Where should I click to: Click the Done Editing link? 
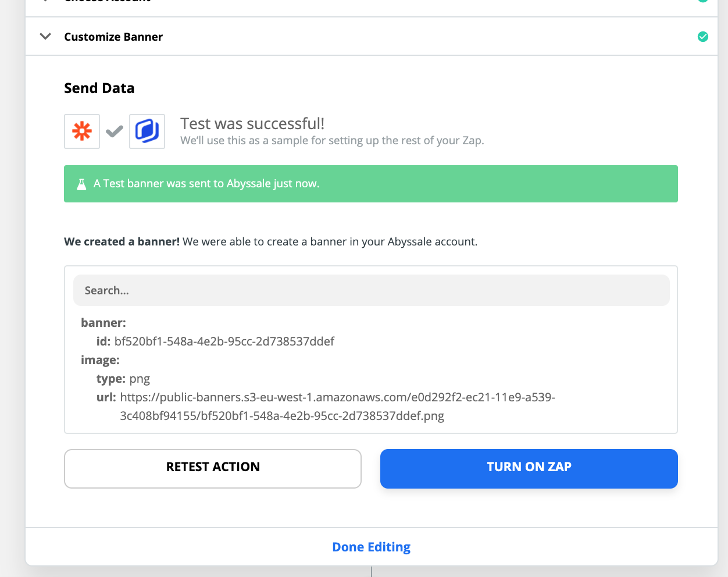point(372,547)
